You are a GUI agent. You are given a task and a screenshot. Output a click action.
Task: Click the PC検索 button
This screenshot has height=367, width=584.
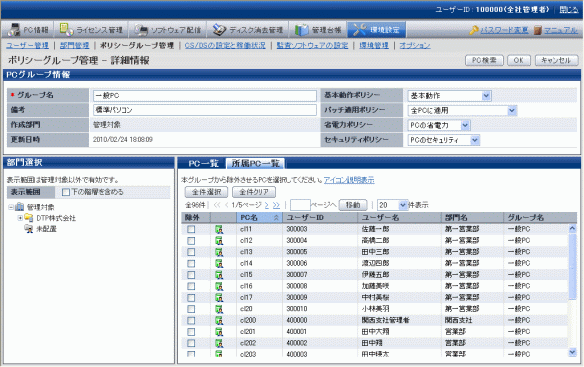point(484,60)
